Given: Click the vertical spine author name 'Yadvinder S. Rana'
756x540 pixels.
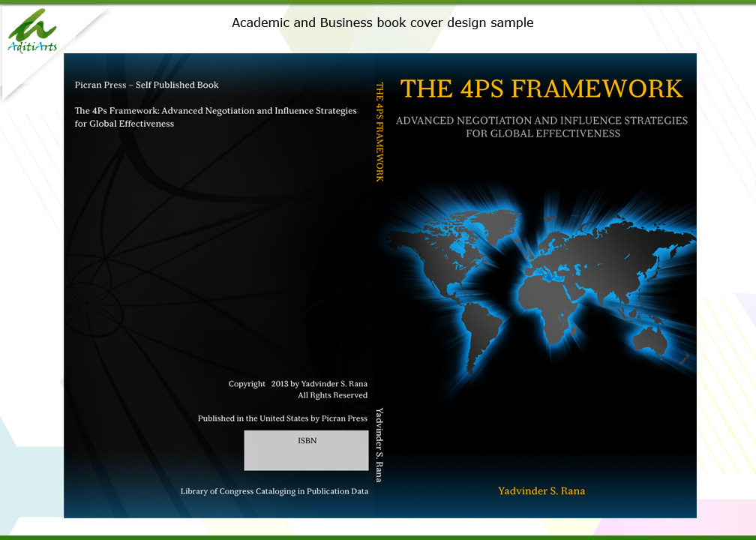Looking at the screenshot, I should click(379, 445).
